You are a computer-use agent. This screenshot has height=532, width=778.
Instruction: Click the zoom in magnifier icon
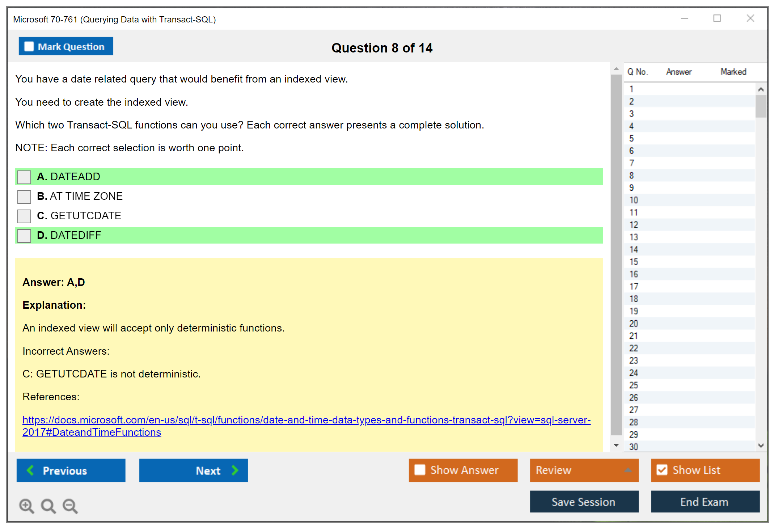click(x=26, y=506)
